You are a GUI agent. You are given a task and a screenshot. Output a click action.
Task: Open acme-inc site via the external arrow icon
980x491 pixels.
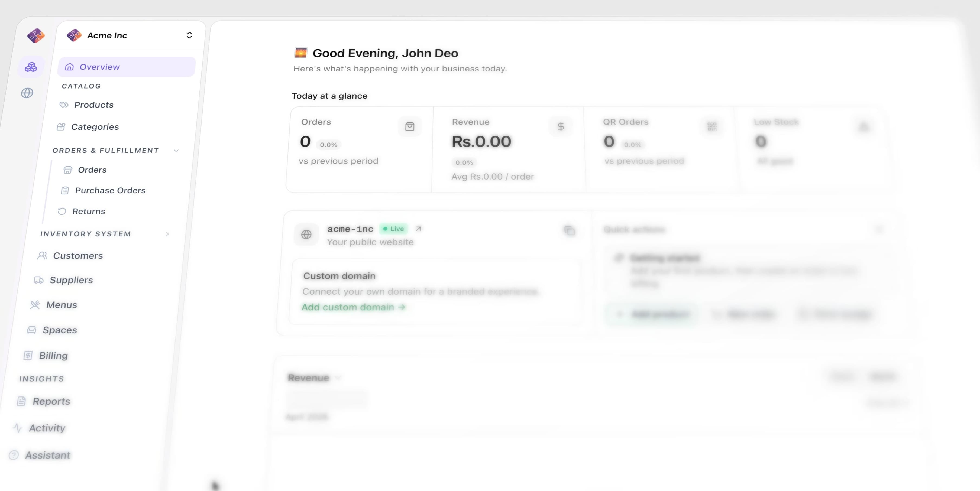pyautogui.click(x=419, y=229)
